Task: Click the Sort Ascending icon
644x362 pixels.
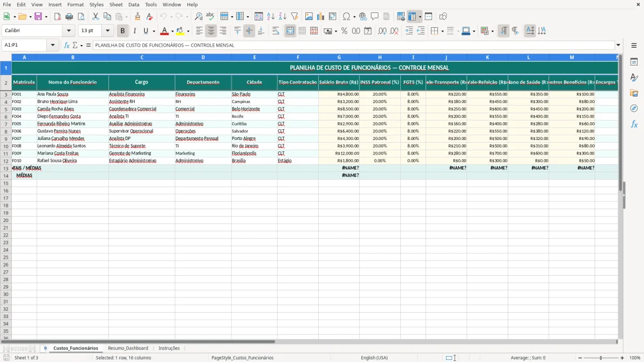Action: 271,17
